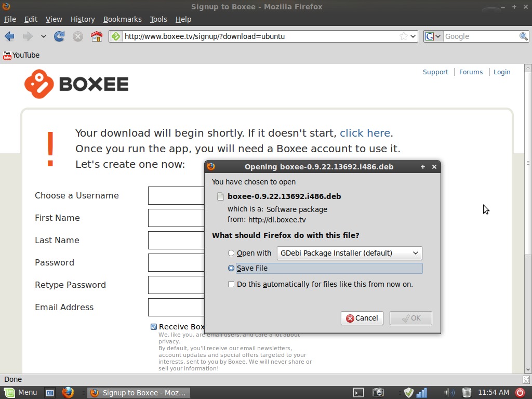Image resolution: width=532 pixels, height=399 pixels.
Task: Click the search magnifier icon
Action: click(x=524, y=36)
